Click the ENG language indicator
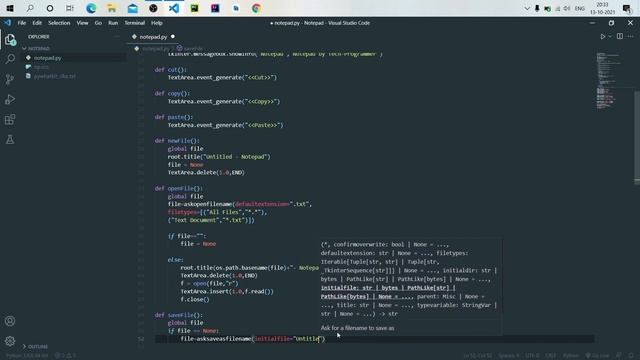Image resolution: width=640 pixels, height=360 pixels. coord(580,9)
